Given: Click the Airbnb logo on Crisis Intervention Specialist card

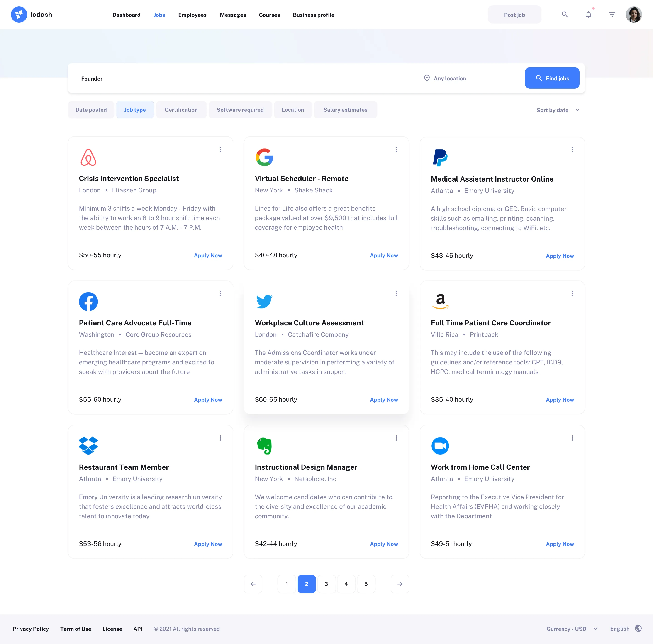Looking at the screenshot, I should pyautogui.click(x=88, y=157).
